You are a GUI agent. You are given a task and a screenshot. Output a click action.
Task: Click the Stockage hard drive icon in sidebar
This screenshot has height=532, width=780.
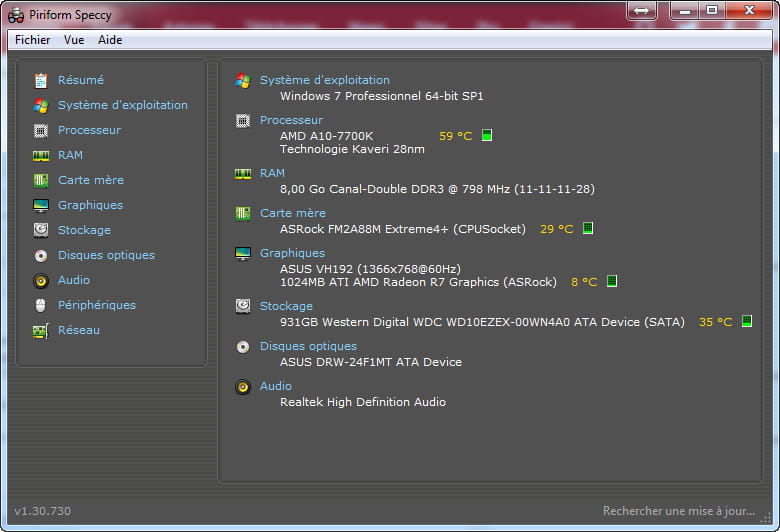click(x=41, y=230)
